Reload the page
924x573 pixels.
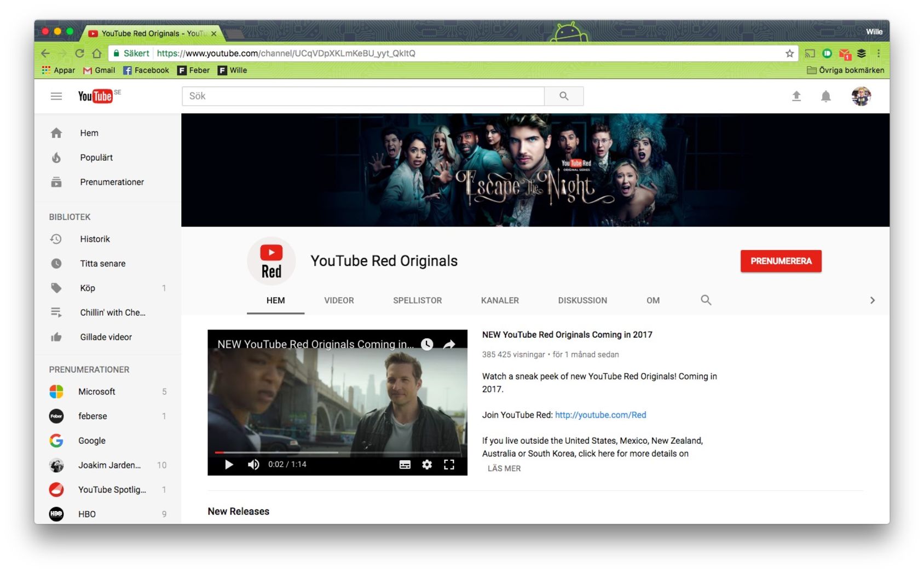[x=79, y=53]
